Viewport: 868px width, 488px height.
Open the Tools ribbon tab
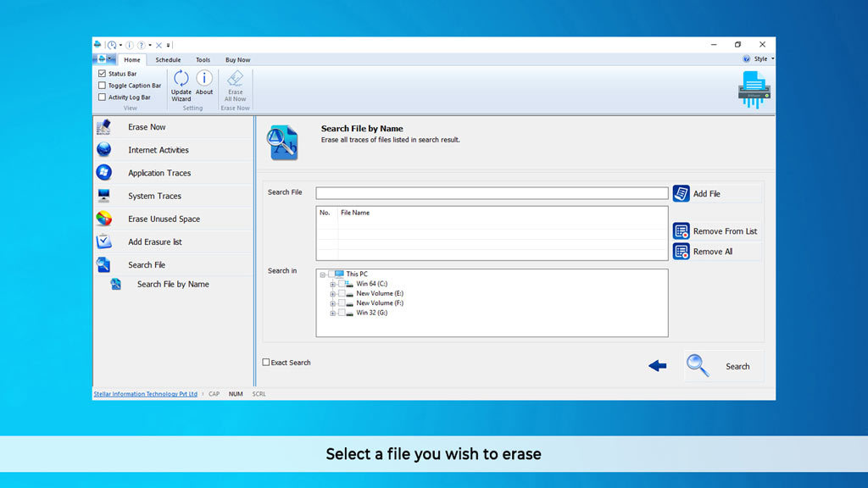[x=203, y=60]
